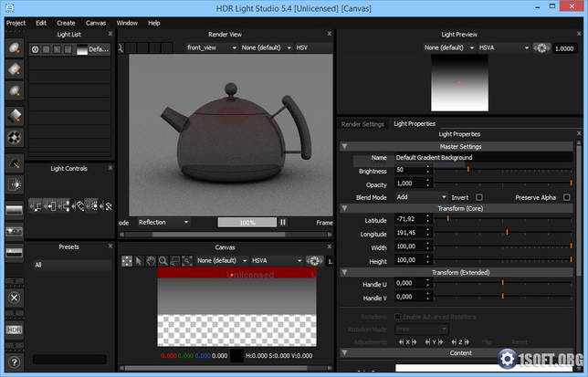
Task: Click the Brightness slider track
Action: [503, 170]
